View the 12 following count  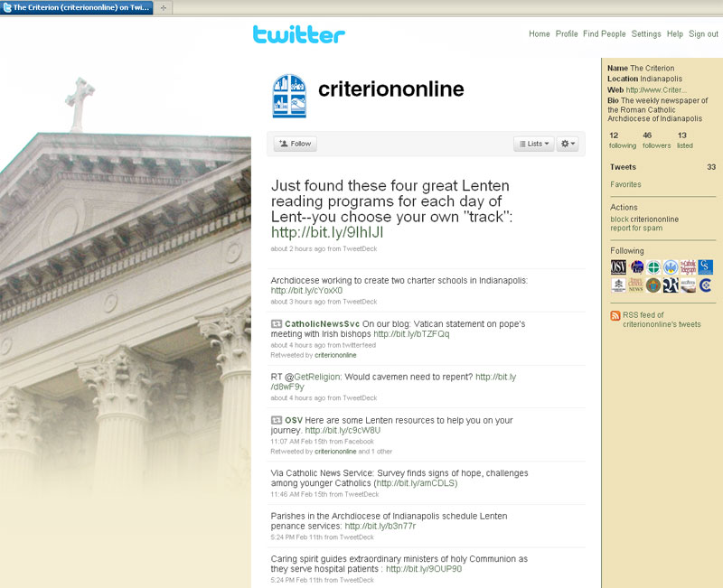622,140
